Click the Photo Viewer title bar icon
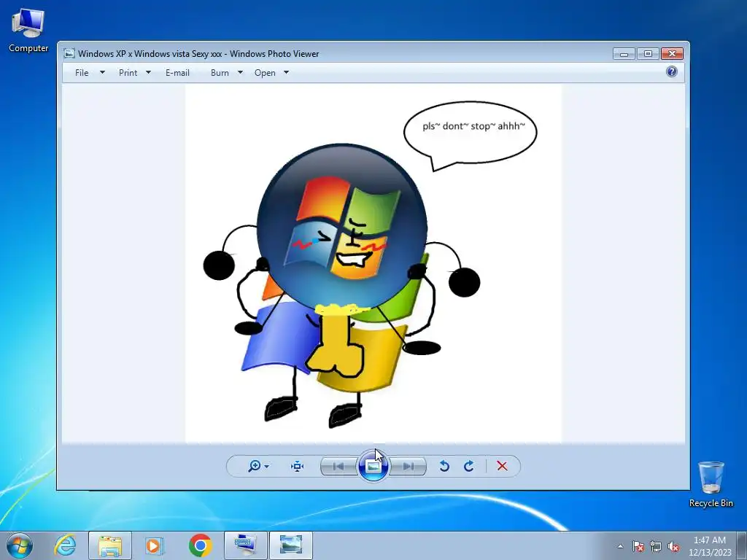 pos(69,53)
